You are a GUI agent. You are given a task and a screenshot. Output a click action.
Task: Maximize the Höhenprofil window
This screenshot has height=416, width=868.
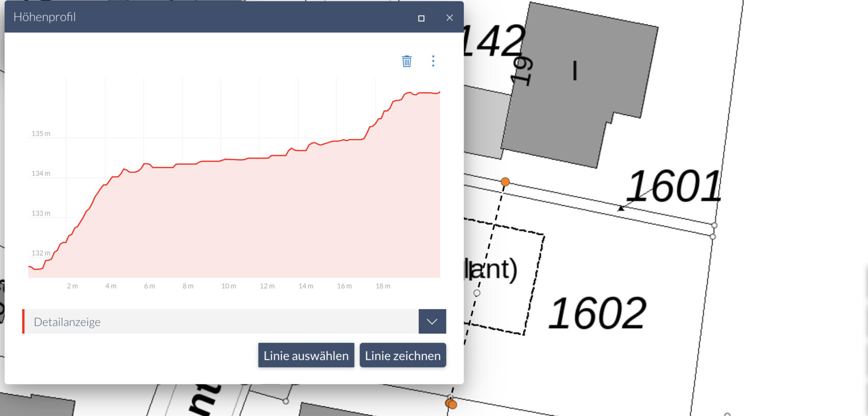pyautogui.click(x=421, y=18)
